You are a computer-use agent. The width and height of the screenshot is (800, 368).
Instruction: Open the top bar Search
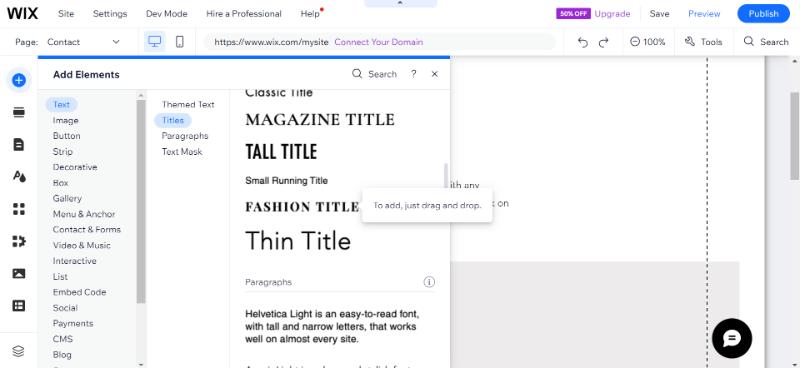pyautogui.click(x=766, y=42)
